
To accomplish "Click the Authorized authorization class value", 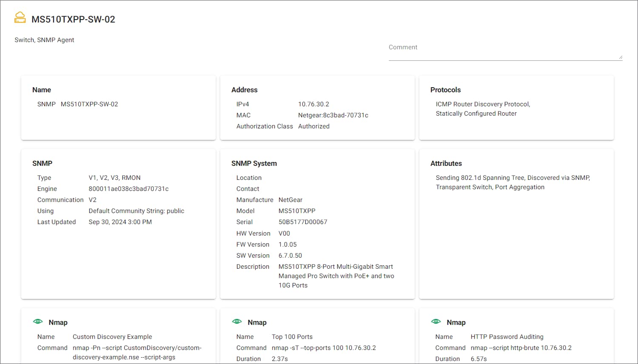I will click(313, 126).
